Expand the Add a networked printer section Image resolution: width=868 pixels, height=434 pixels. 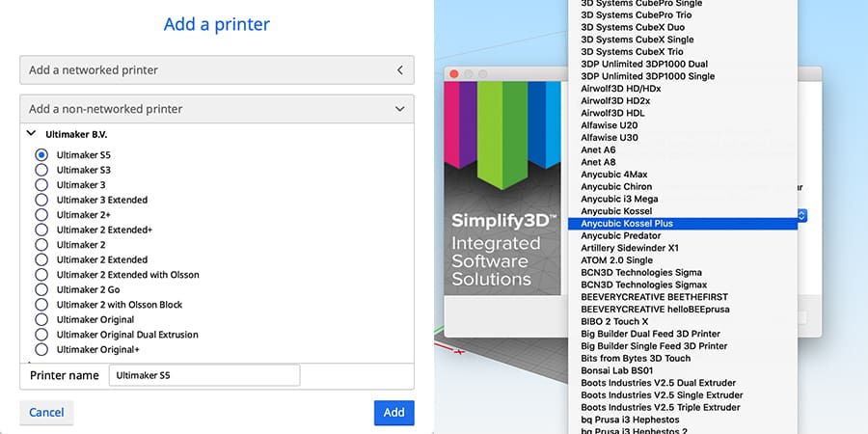217,69
